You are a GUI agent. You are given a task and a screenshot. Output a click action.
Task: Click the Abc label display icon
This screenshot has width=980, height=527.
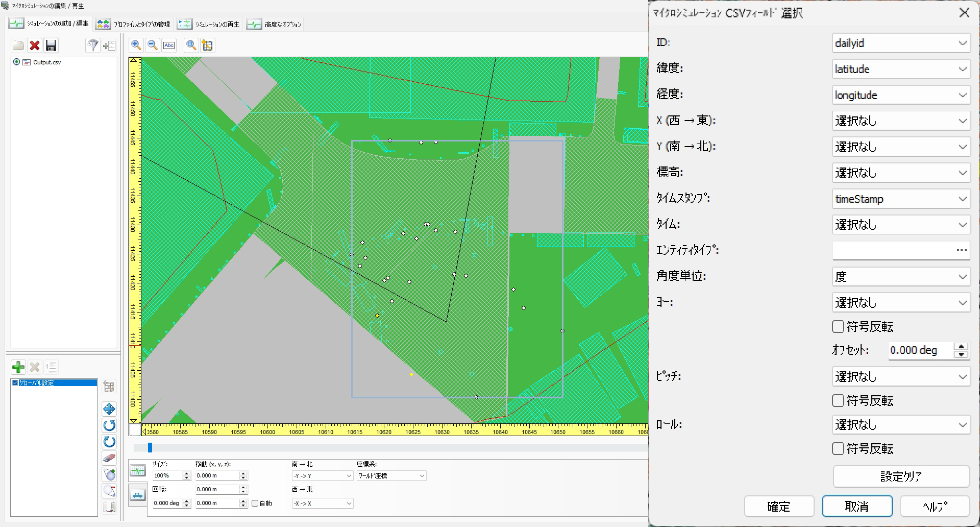point(169,45)
